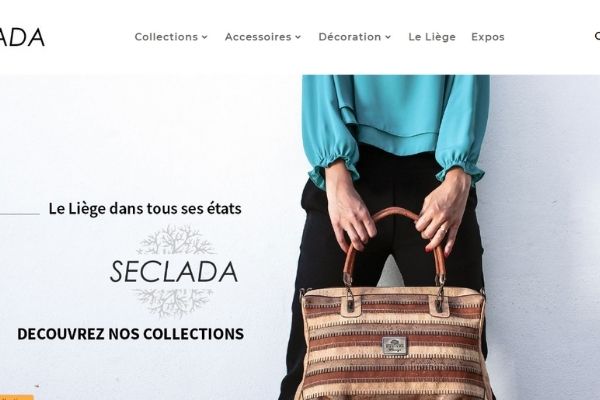Expand the Accessoires dropdown chevron
Viewport: 600px width, 400px height.
[298, 37]
